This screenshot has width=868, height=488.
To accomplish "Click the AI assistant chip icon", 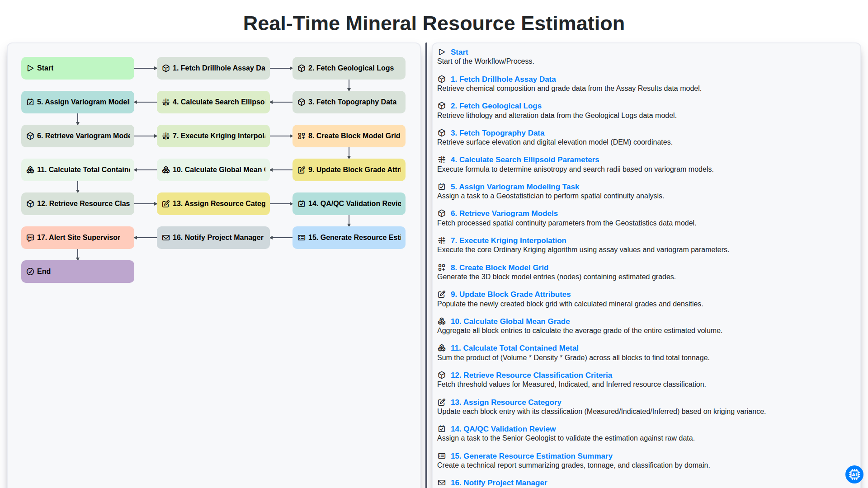I will (x=854, y=474).
